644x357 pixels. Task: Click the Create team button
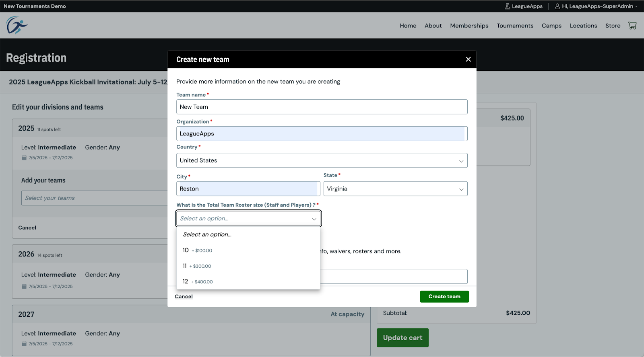[x=444, y=297]
